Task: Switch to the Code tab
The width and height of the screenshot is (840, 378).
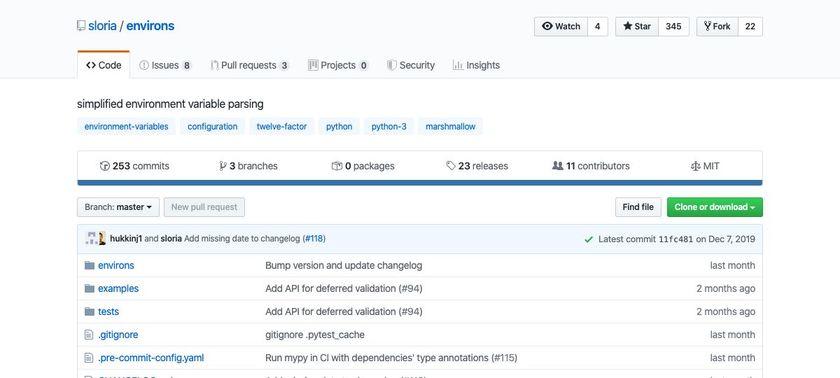Action: 103,65
